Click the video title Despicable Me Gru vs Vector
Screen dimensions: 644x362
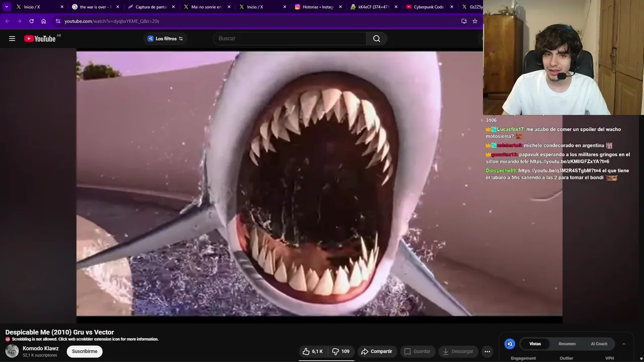[x=60, y=332]
